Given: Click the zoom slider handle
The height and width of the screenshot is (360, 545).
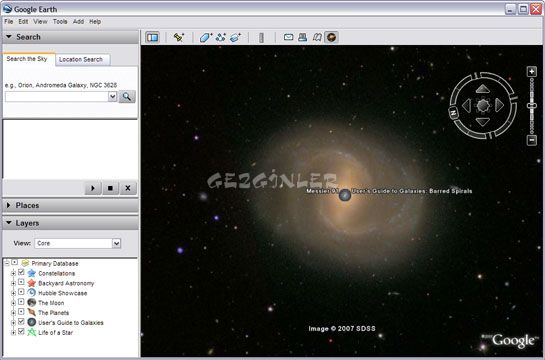Looking at the screenshot, I should (531, 105).
